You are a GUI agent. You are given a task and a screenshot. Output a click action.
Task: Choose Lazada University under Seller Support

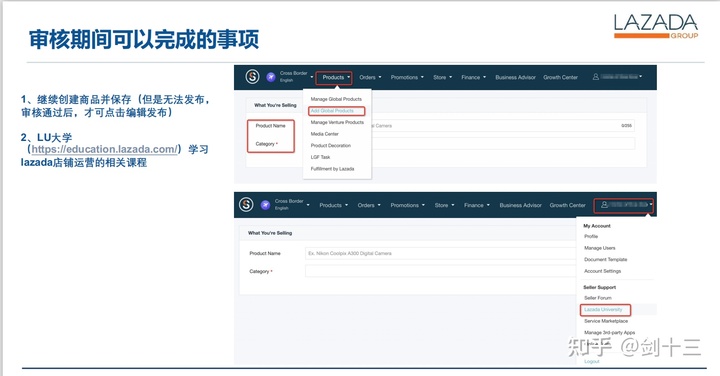pyautogui.click(x=605, y=310)
